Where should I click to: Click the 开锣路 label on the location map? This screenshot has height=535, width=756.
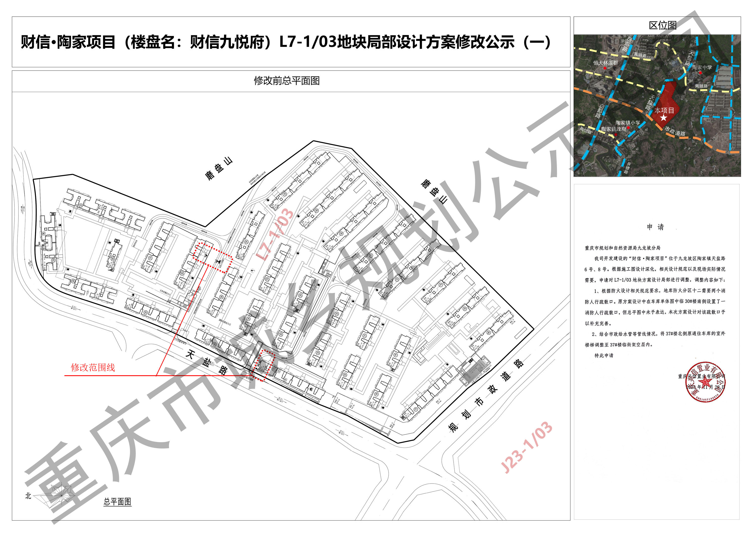(x=627, y=168)
